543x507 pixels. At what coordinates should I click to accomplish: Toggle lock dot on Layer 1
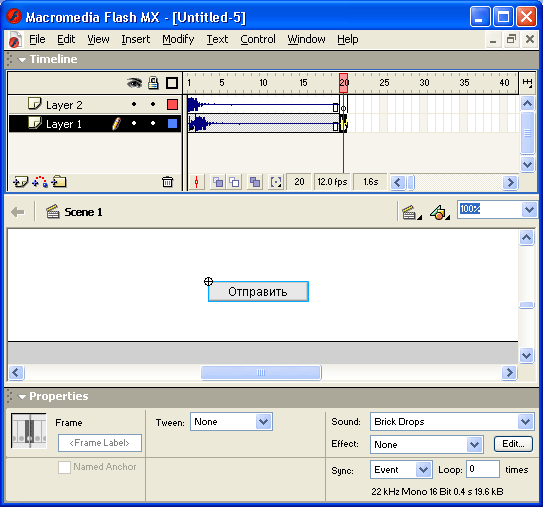coord(153,123)
